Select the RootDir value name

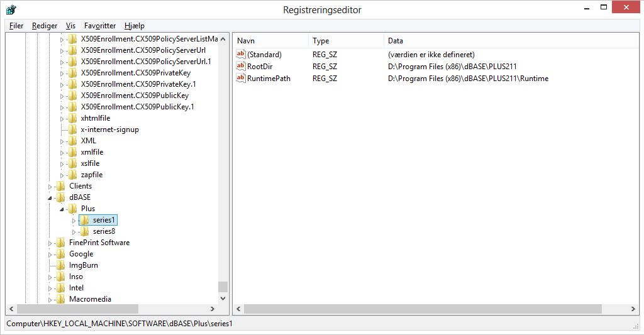click(260, 66)
